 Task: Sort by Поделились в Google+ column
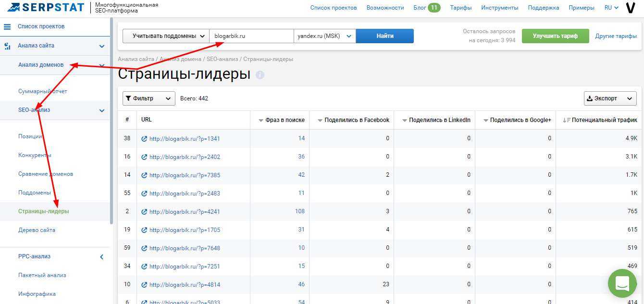click(517, 120)
